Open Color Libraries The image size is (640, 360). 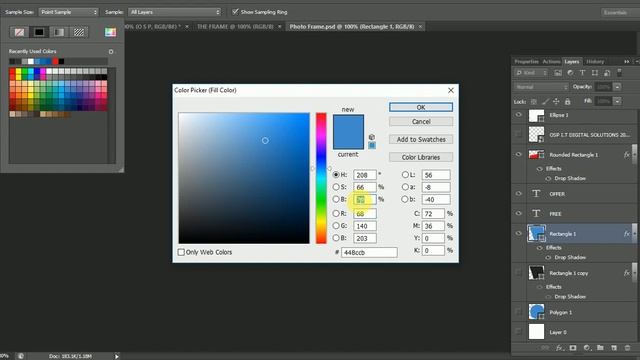(x=421, y=157)
